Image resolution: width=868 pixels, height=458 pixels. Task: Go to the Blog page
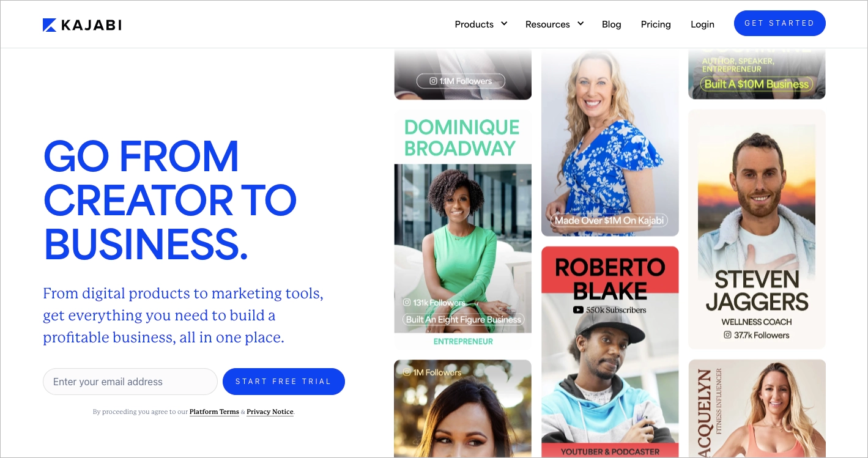[x=611, y=24]
